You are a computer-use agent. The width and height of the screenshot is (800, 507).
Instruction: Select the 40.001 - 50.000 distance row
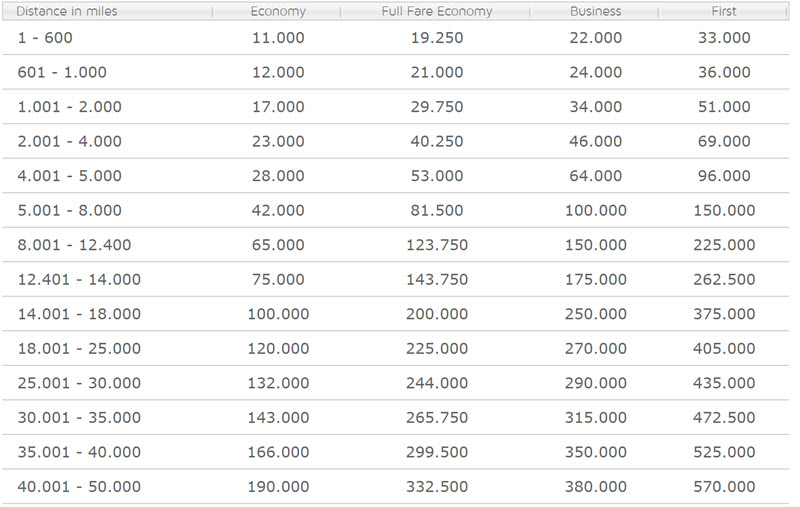[x=395, y=487]
